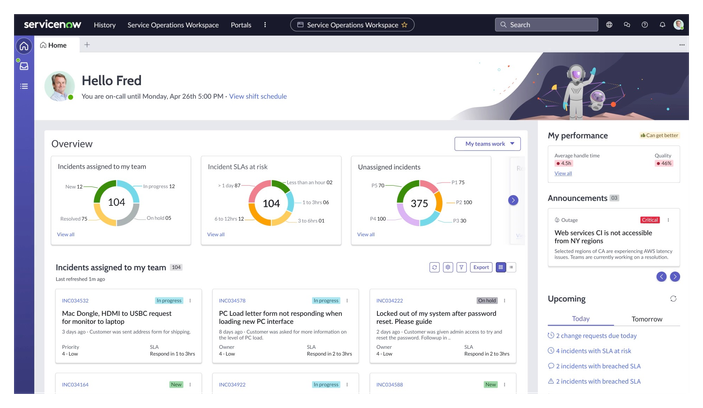The image size is (703, 408).
Task: Refresh the Upcoming panel
Action: click(x=673, y=299)
